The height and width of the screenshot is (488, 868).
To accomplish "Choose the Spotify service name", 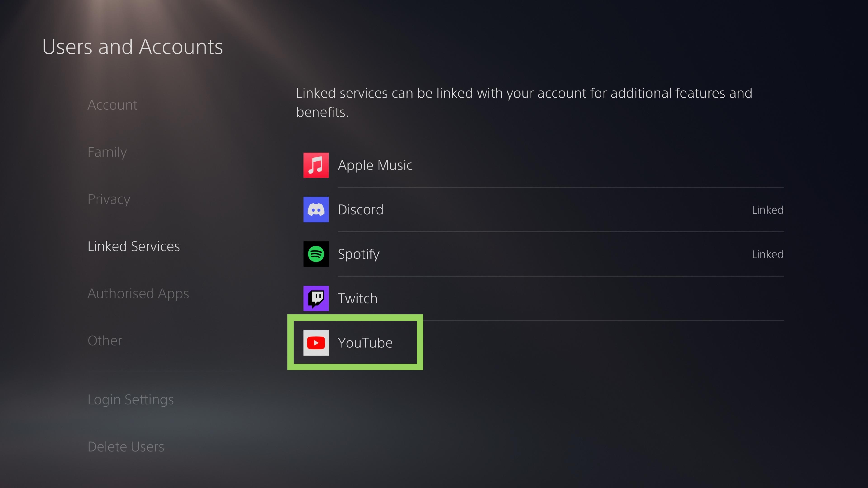I will pyautogui.click(x=359, y=254).
